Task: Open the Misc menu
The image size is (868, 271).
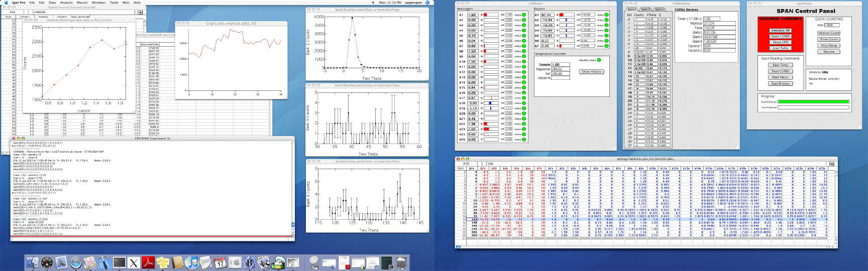Action: [x=126, y=3]
